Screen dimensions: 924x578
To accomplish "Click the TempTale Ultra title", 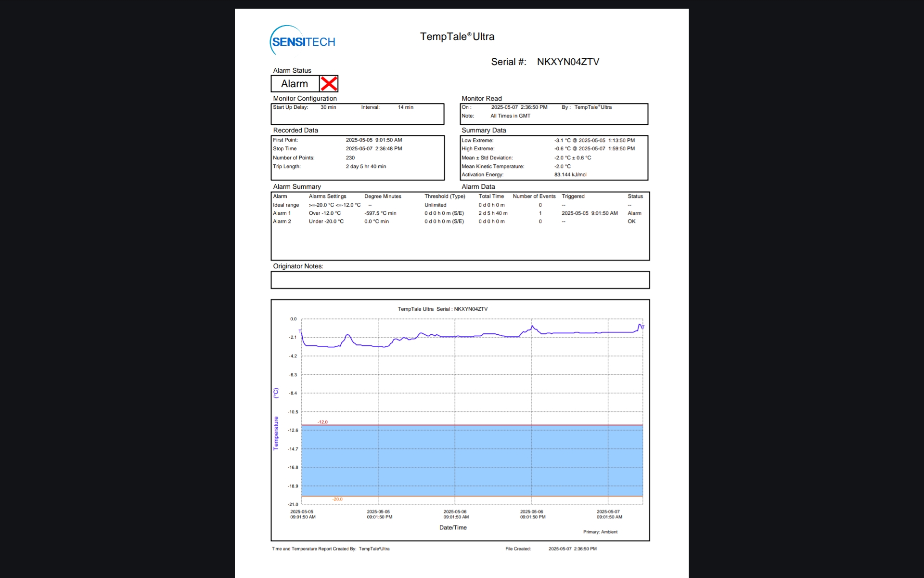I will (x=457, y=37).
